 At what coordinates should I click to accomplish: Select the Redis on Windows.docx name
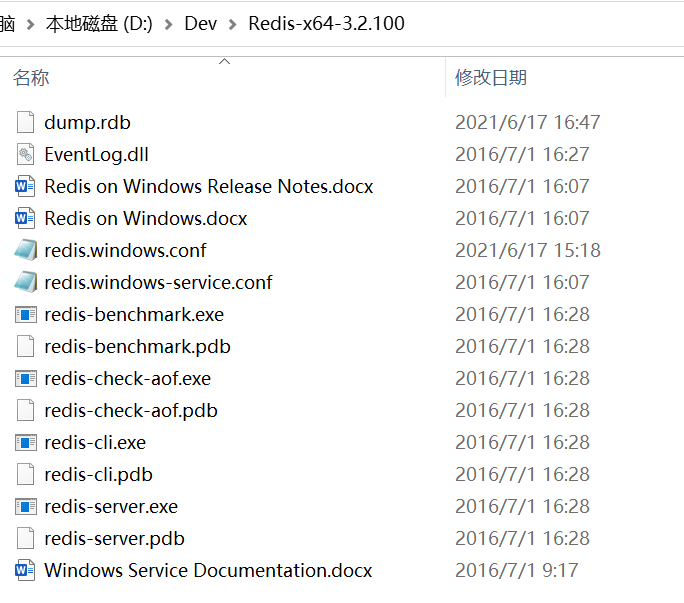[x=146, y=218]
